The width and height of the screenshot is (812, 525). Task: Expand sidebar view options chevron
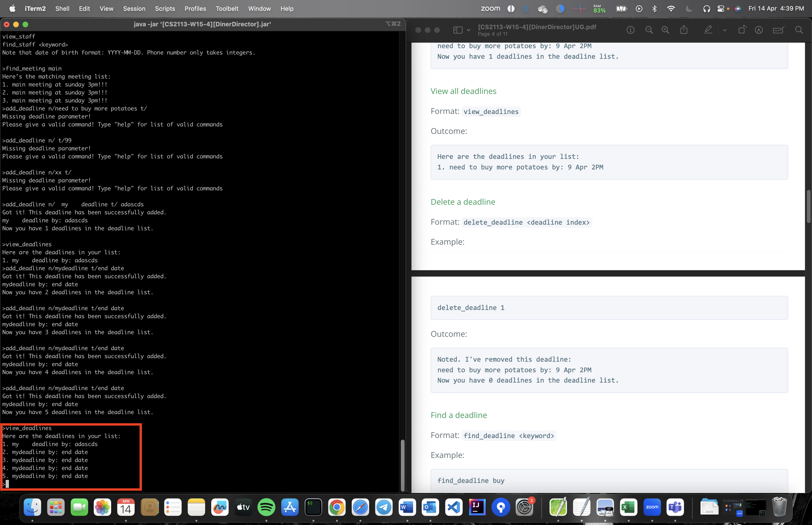(468, 30)
